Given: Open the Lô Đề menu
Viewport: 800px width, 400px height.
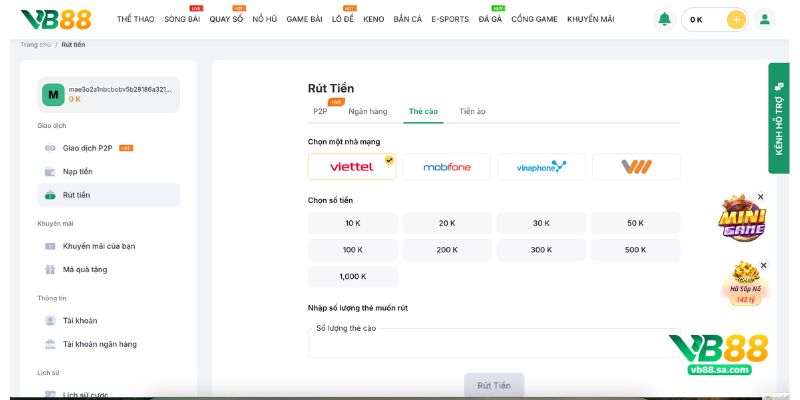Looking at the screenshot, I should pos(343,19).
